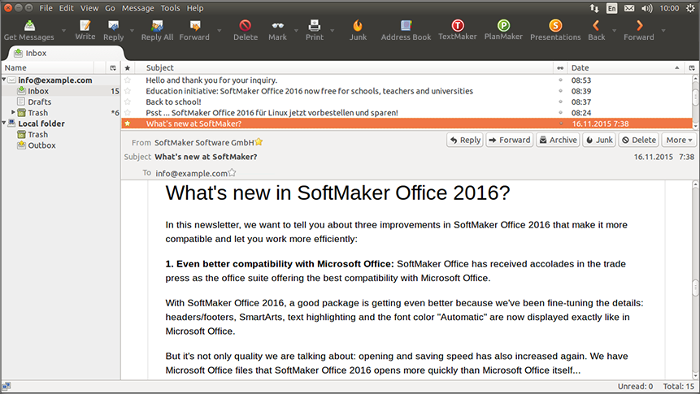Click the Get Messages toolbar icon

pos(29,25)
